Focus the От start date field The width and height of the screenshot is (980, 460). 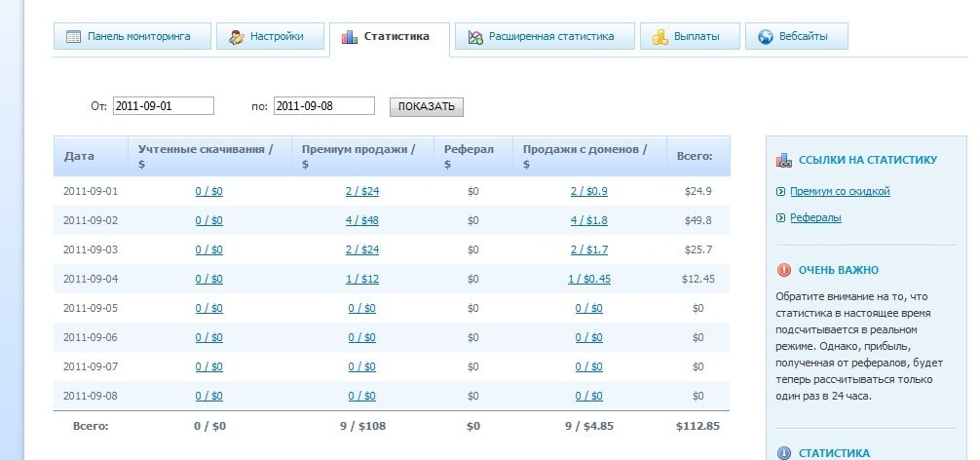163,106
